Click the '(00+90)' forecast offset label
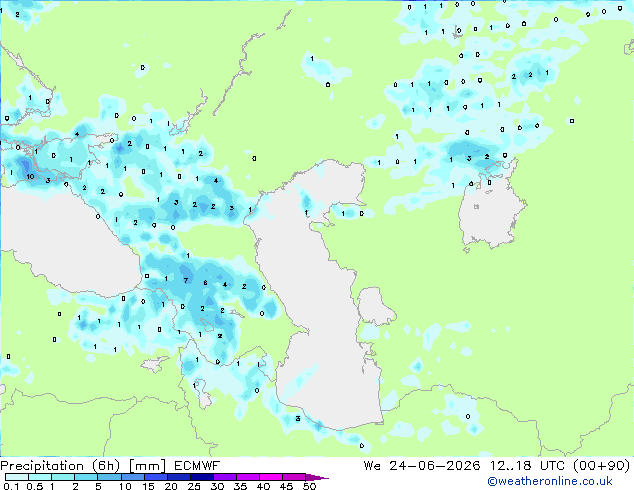634x490 pixels. click(601, 466)
